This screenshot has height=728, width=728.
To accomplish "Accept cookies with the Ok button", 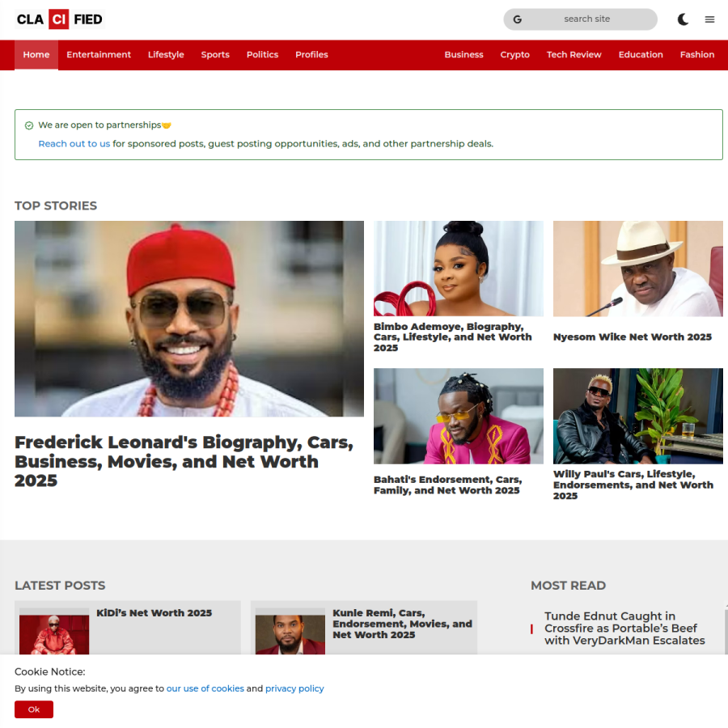I will tap(34, 709).
